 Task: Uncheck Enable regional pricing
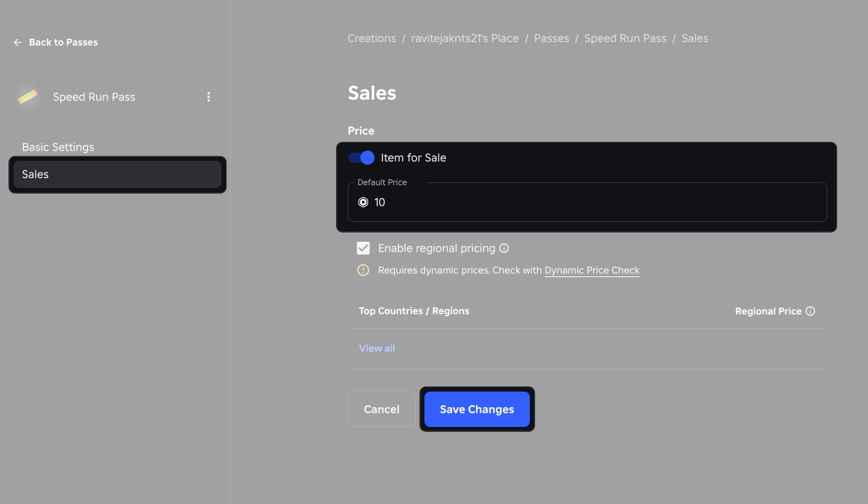(x=364, y=247)
